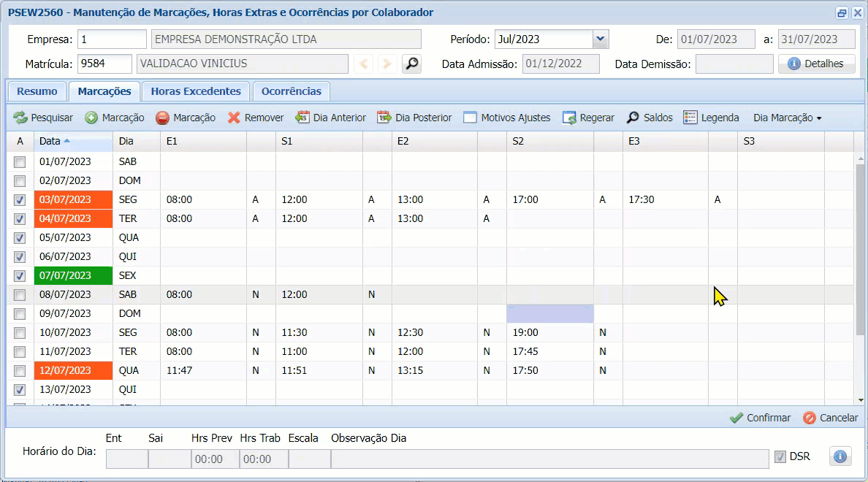Click the magnifier search icon beside Matrícula name
The image size is (868, 482).
(x=412, y=64)
